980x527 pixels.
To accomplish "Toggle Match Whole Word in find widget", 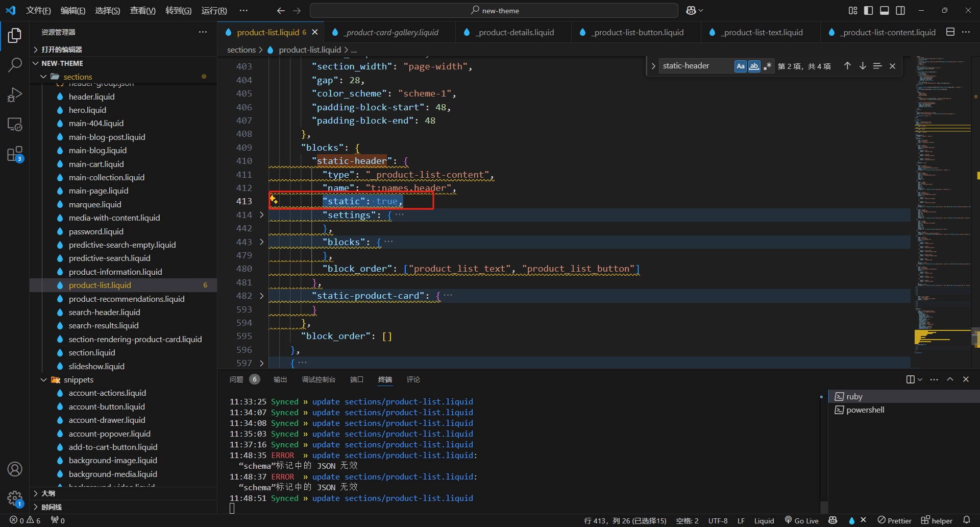I will pyautogui.click(x=754, y=66).
